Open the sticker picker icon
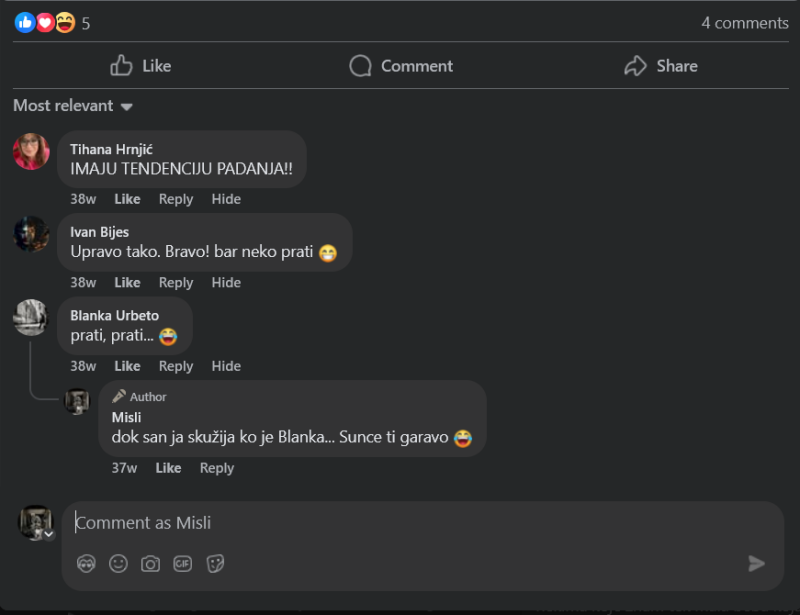 coord(215,563)
